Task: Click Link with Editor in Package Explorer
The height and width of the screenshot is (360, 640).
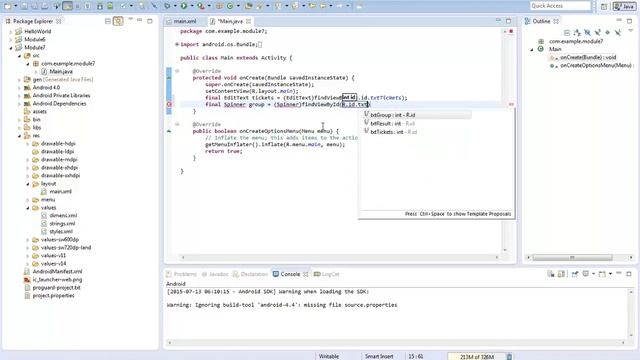Action: pos(118,21)
